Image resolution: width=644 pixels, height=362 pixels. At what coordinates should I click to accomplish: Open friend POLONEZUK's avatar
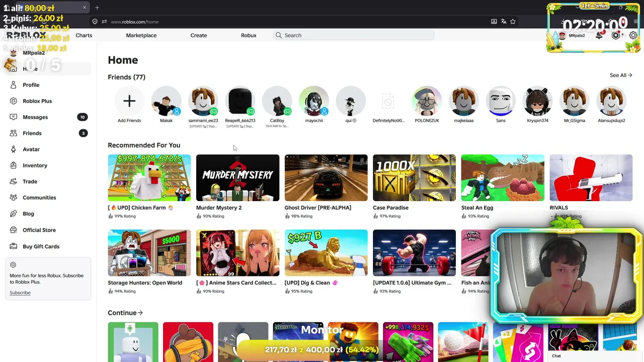pos(427,101)
